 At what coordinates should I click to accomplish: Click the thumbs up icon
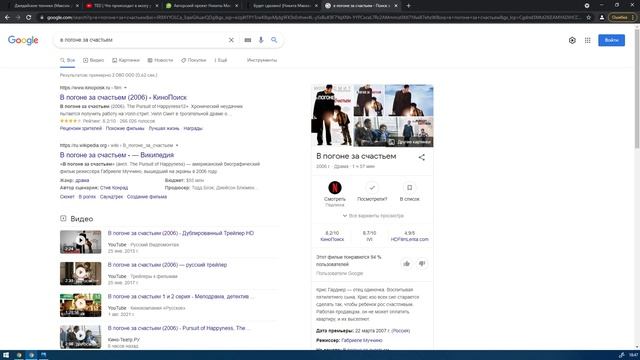click(x=407, y=264)
